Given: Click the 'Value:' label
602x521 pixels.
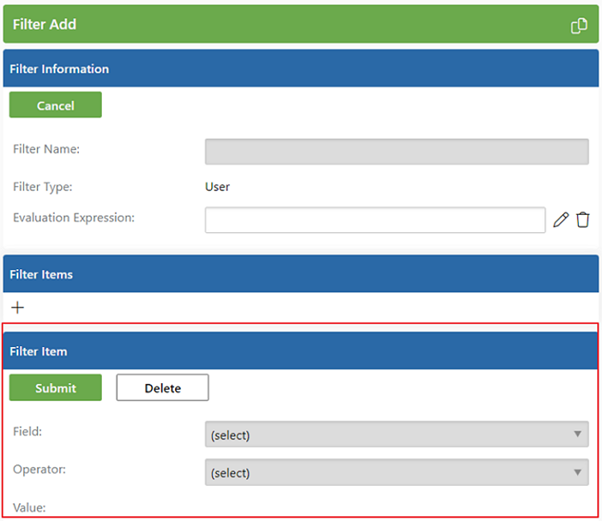Looking at the screenshot, I should [x=29, y=508].
